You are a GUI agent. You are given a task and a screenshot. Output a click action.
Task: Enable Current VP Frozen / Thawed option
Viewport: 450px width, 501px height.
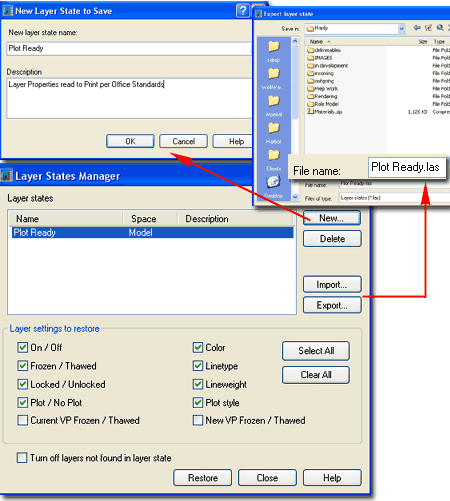(22, 420)
